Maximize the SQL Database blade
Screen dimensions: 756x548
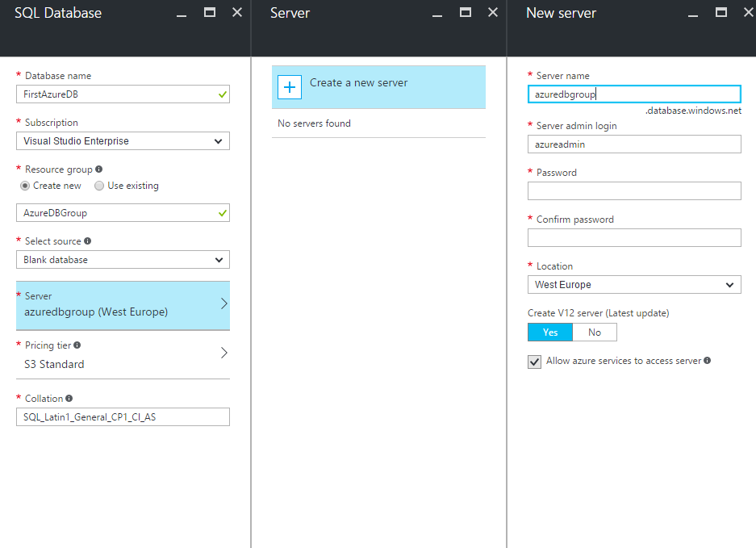point(210,13)
